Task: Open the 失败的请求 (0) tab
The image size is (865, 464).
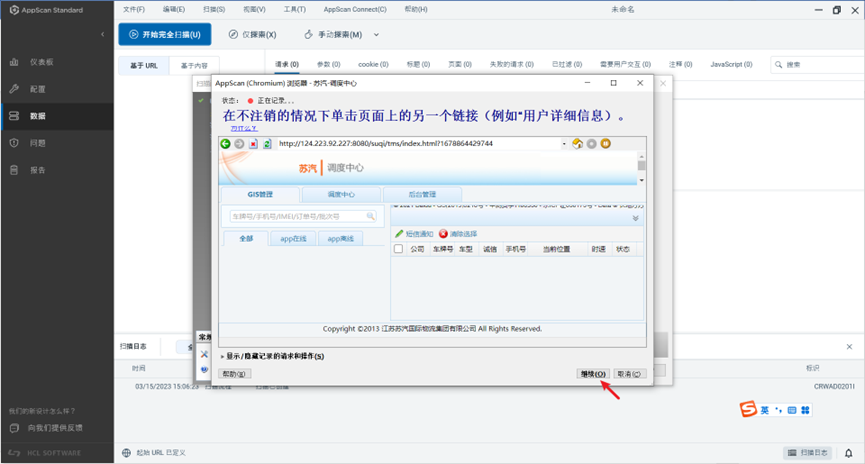Action: [512, 65]
